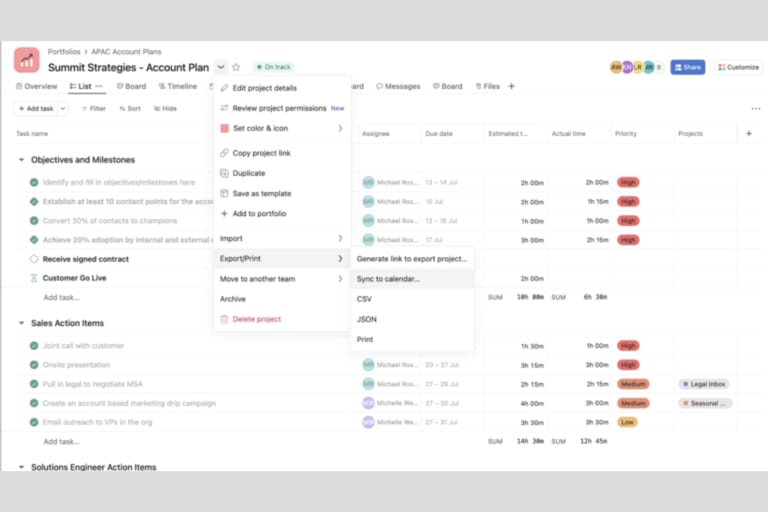This screenshot has height=512, width=768.
Task: Click Medium priority tag on Pull in legal
Action: click(633, 384)
